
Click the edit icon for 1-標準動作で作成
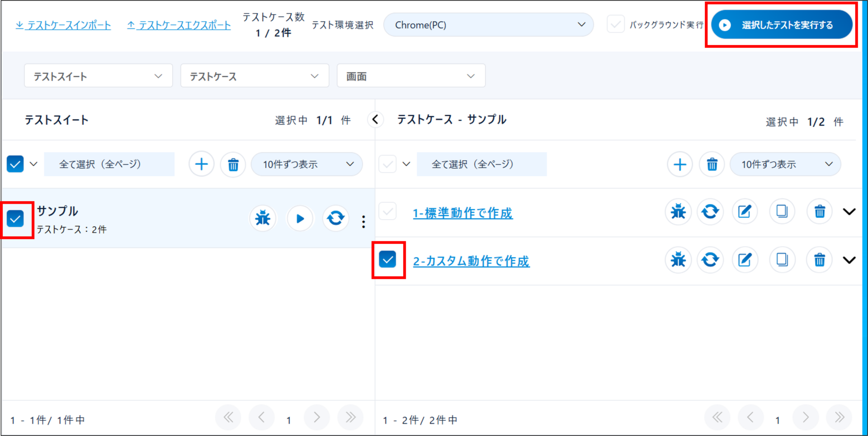(745, 211)
